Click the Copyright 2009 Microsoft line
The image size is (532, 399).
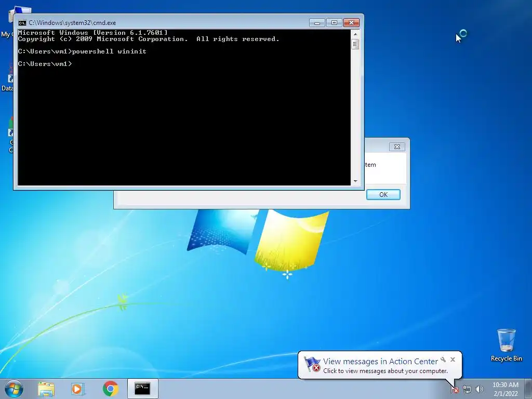tap(149, 39)
